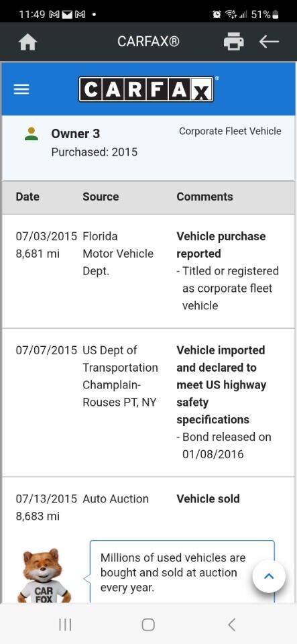Image resolution: width=297 pixels, height=644 pixels.
Task: Click the CARFAX logo banner
Action: 146,89
